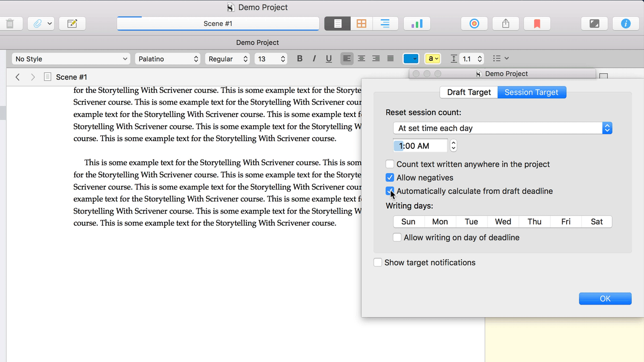This screenshot has width=644, height=362.
Task: Open the attachment dropdown arrow
Action: point(49,24)
